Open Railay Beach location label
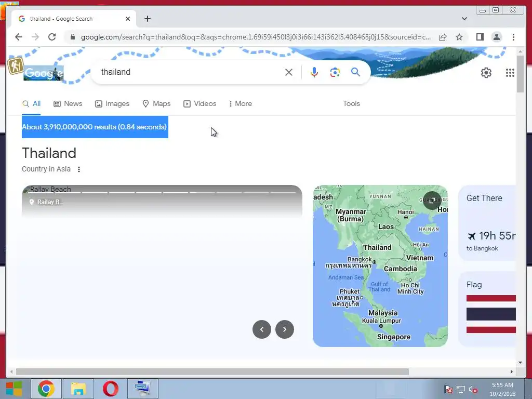 click(46, 202)
